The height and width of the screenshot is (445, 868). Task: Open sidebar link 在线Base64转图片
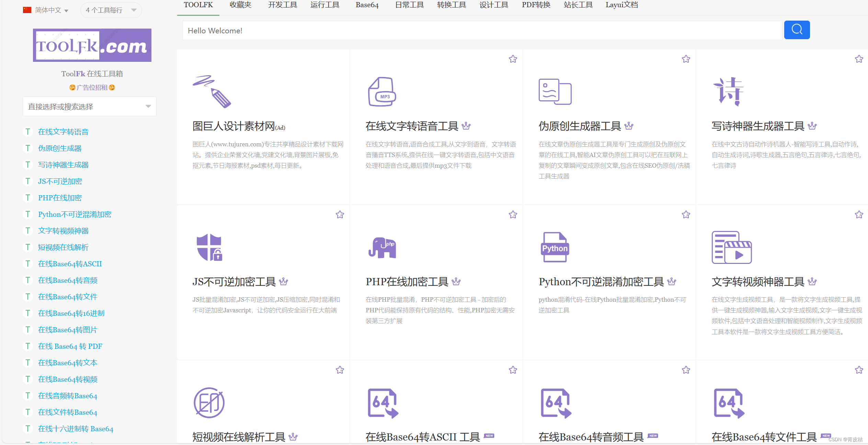click(68, 330)
